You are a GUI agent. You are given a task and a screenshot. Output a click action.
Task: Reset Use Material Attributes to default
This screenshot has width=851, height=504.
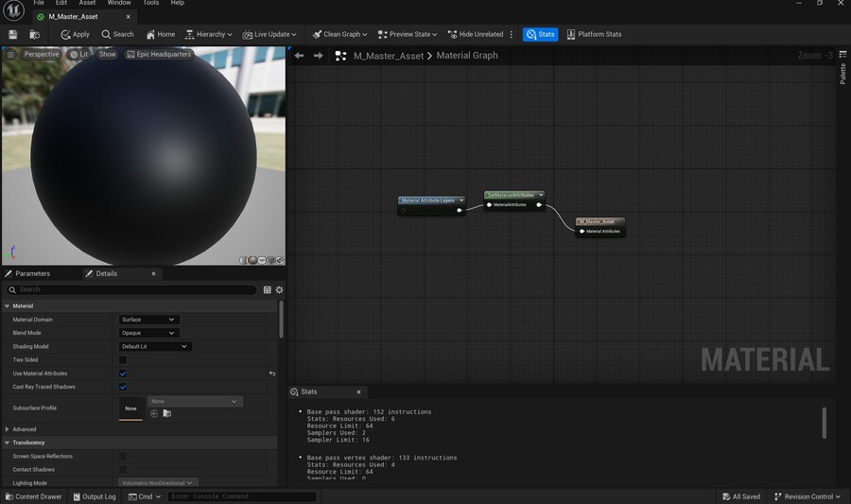[272, 374]
